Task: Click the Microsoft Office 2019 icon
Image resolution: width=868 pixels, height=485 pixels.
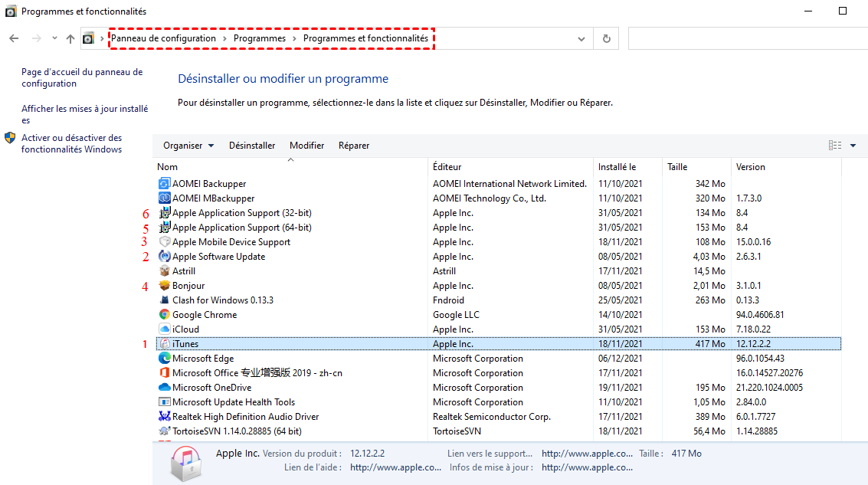Action: coord(165,372)
